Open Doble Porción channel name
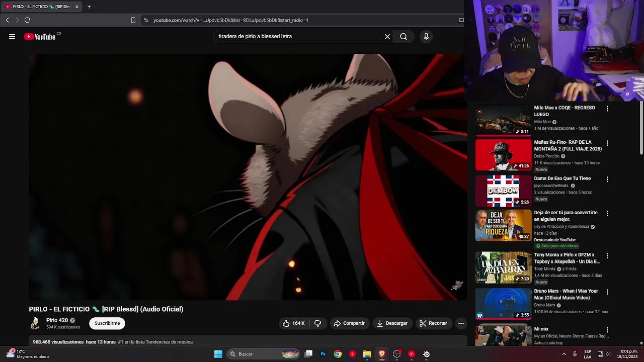This screenshot has height=362, width=644. (546, 156)
